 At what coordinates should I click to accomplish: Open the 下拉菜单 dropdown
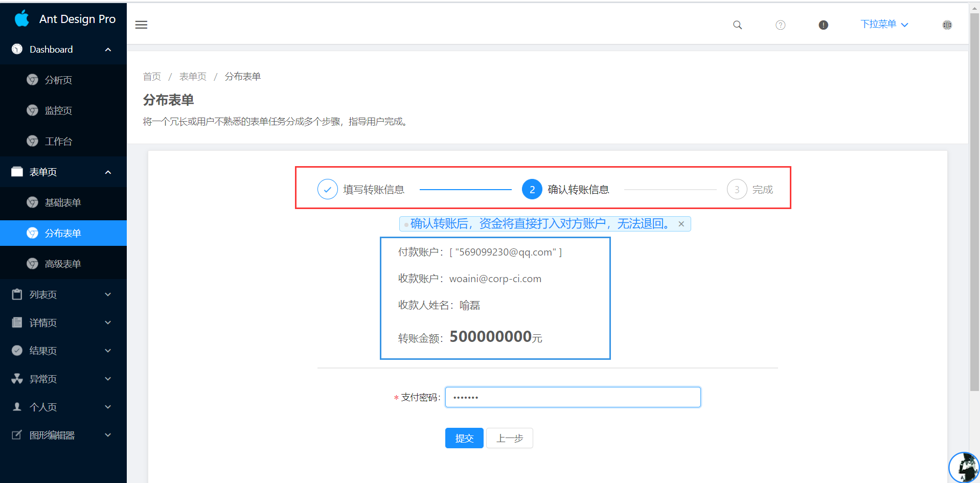884,24
